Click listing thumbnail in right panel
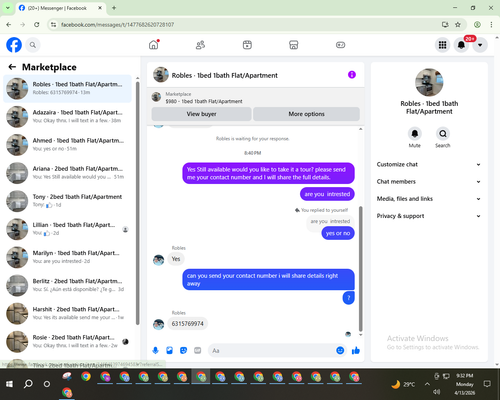The width and height of the screenshot is (500, 400). [x=429, y=82]
